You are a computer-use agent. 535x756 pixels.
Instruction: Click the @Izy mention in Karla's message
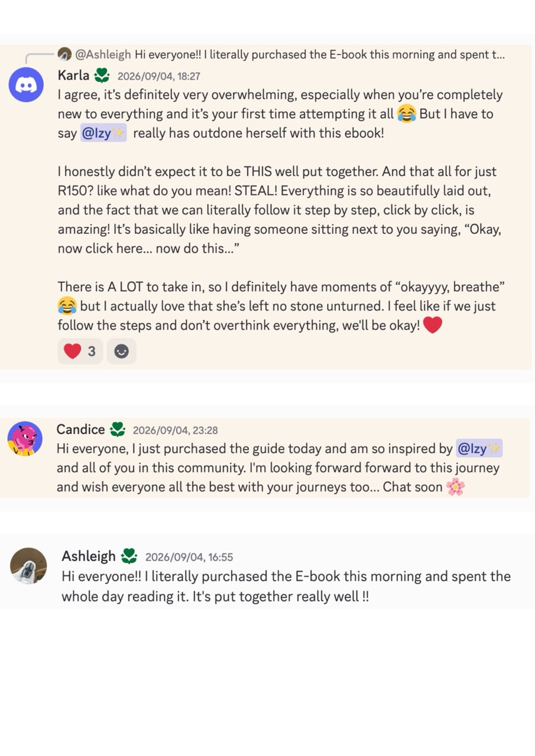point(103,133)
